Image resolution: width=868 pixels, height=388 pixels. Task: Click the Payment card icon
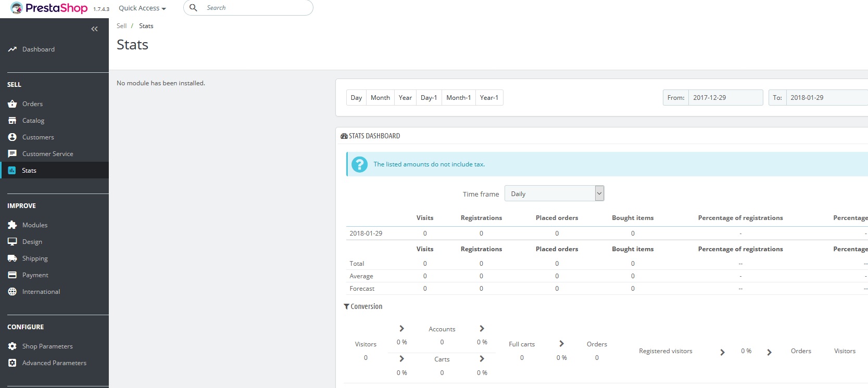point(12,275)
